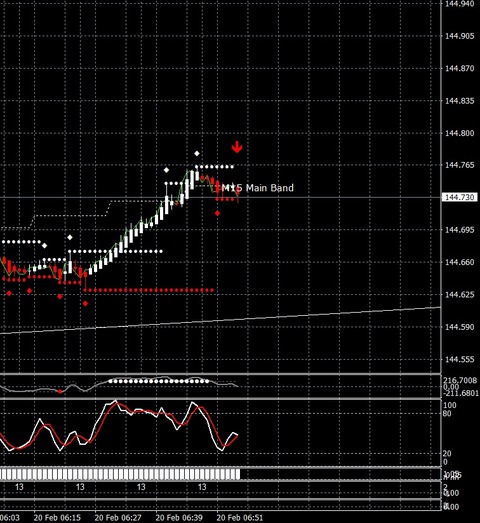Click the 20 Feb 06:39 time label
The image size is (480, 523).
179,518
